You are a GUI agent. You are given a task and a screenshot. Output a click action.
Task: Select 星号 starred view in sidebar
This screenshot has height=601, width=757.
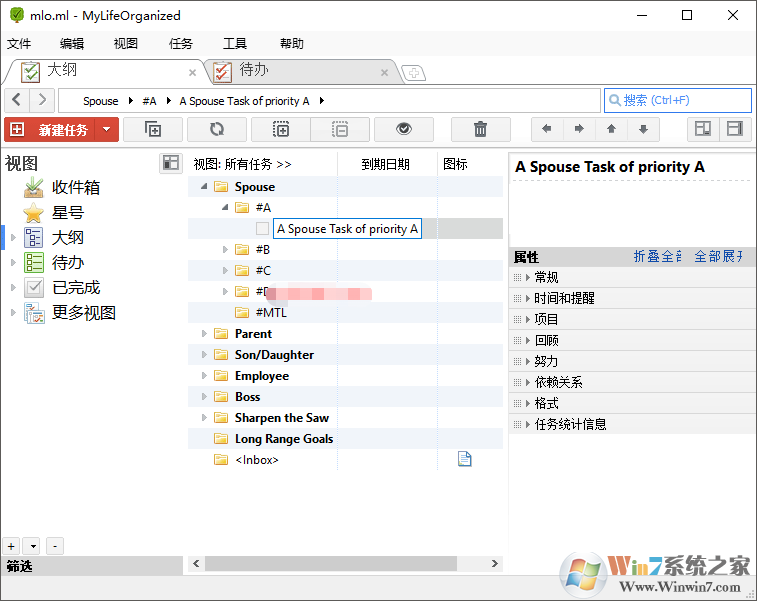[x=68, y=212]
